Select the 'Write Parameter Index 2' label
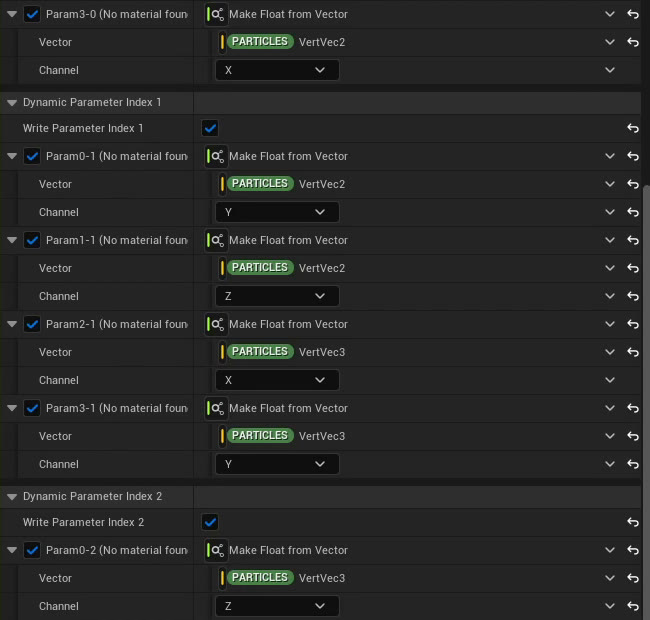 pos(83,522)
